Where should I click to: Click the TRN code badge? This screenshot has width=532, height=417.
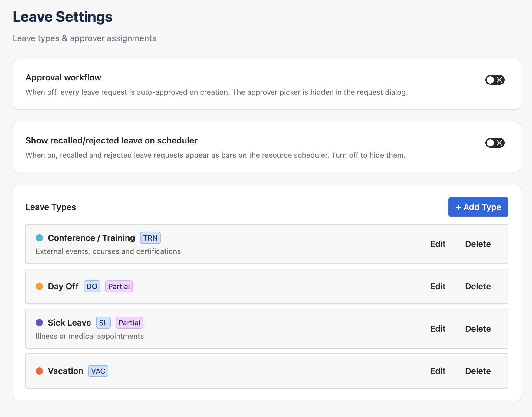coord(150,238)
